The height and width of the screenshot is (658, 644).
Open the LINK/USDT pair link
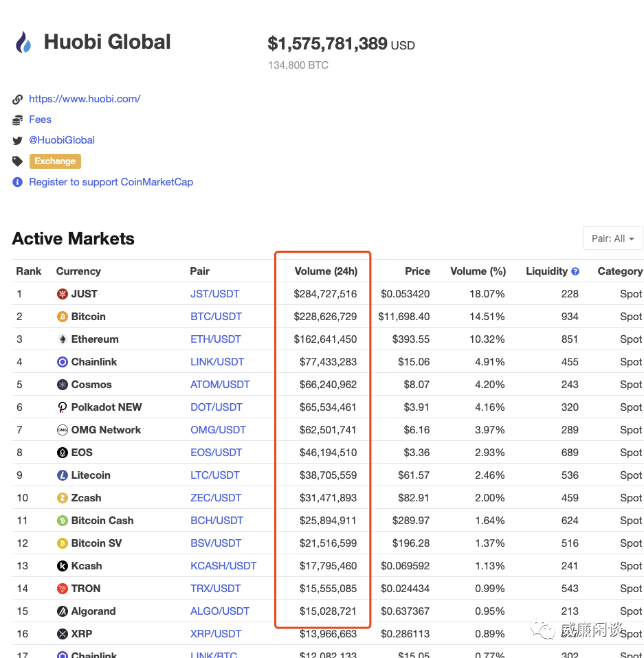coord(217,362)
